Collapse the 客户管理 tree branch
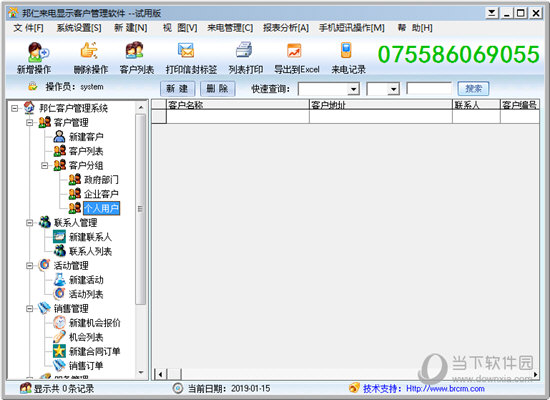Image resolution: width=550 pixels, height=400 pixels. (x=29, y=122)
